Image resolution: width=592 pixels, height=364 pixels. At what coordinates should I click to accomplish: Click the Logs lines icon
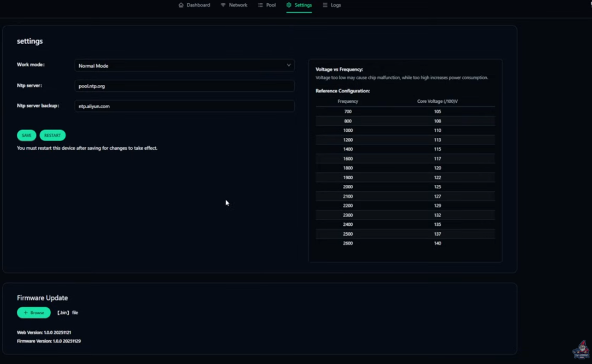coord(325,5)
